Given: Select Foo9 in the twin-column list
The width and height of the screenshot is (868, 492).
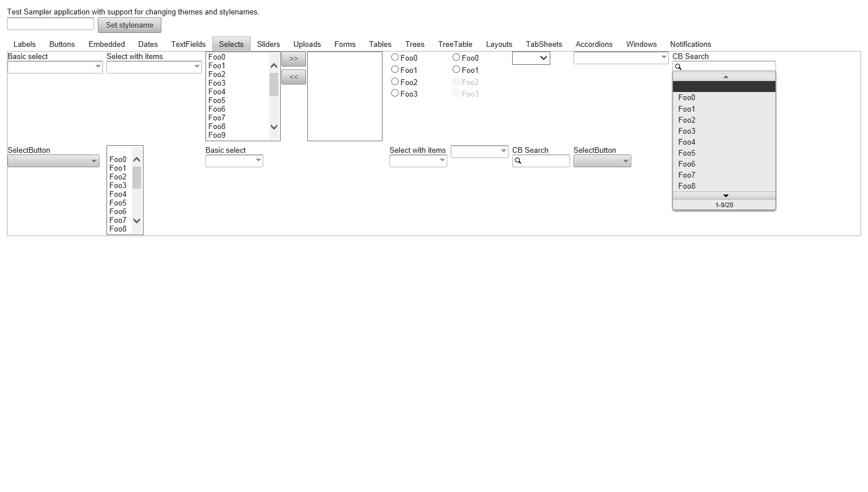Looking at the screenshot, I should point(217,135).
